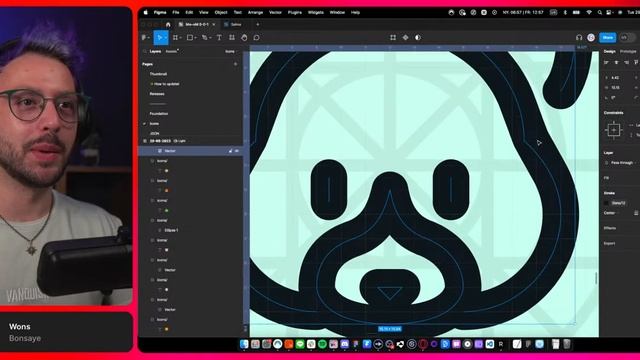Open Center stroke alignment dropdown
The width and height of the screenshot is (640, 360).
611,213
